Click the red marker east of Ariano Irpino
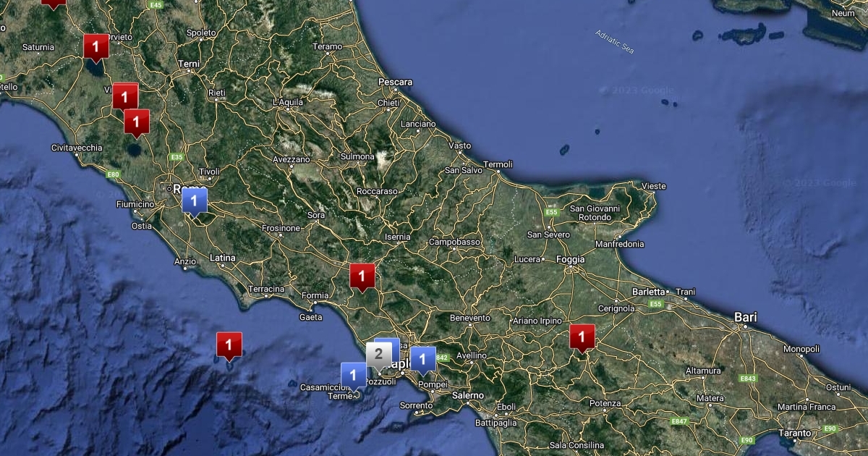This screenshot has height=456, width=868. pos(582,337)
